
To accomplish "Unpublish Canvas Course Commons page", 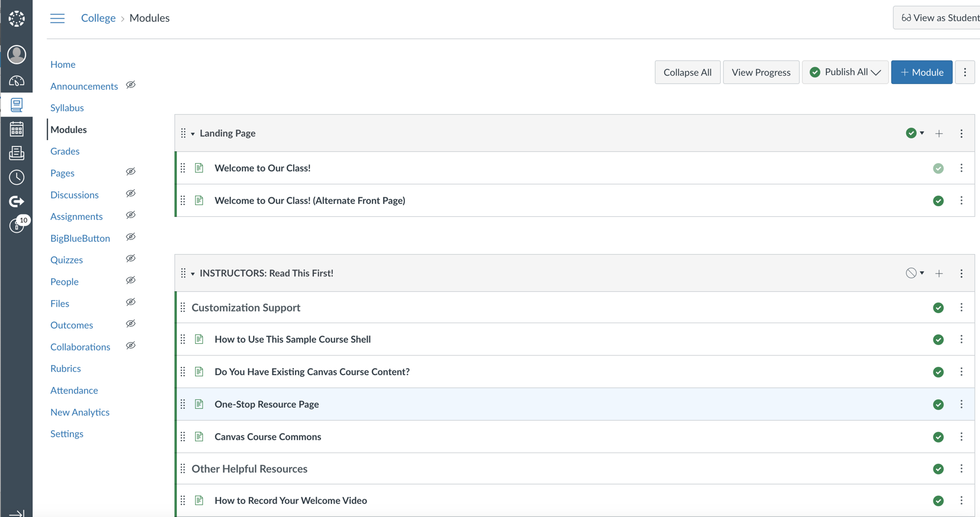I will point(939,437).
